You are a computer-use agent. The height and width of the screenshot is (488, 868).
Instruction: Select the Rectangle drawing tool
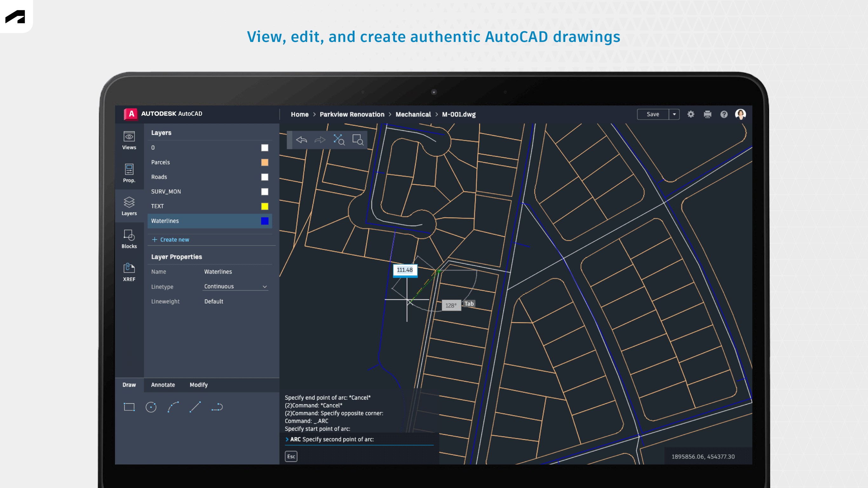(129, 407)
